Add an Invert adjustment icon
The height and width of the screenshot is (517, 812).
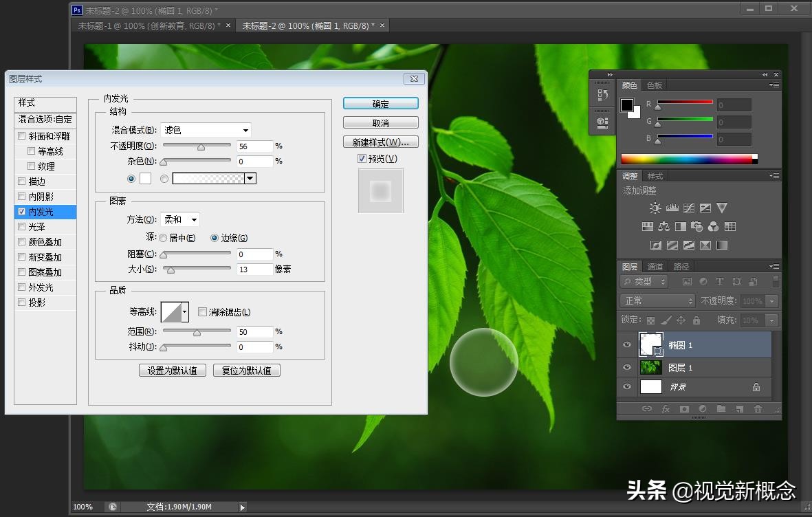tap(656, 245)
